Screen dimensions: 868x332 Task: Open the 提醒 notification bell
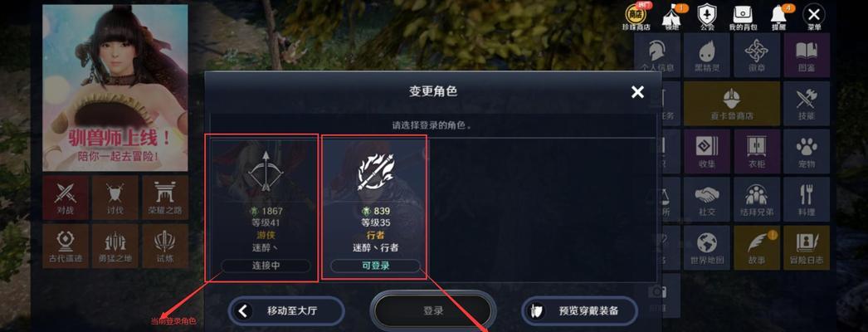pyautogui.click(x=779, y=17)
